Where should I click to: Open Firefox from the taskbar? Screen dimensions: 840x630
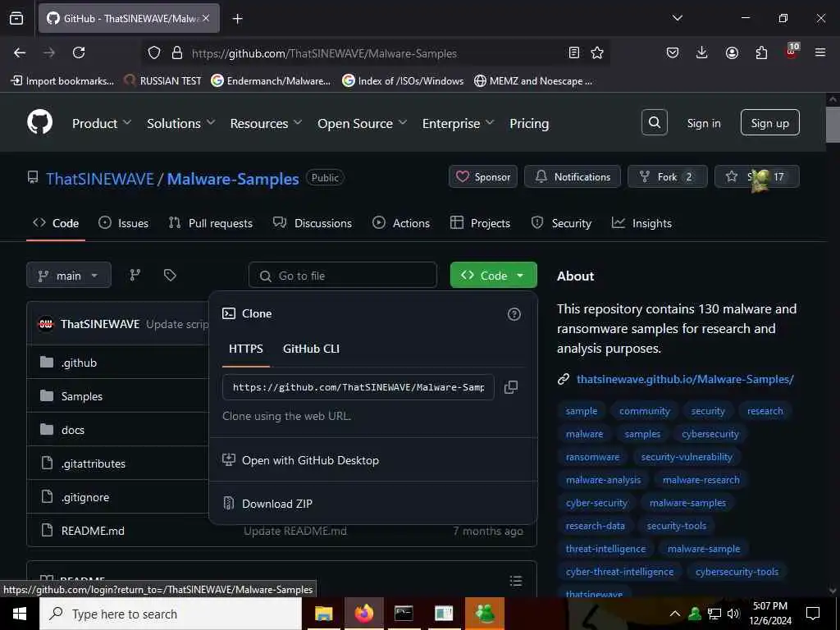coord(363,614)
